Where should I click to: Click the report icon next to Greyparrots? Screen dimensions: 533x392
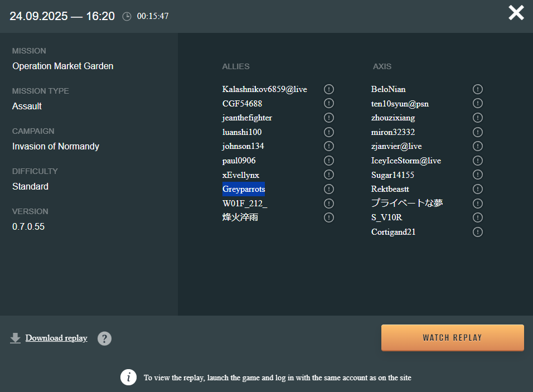tap(329, 189)
